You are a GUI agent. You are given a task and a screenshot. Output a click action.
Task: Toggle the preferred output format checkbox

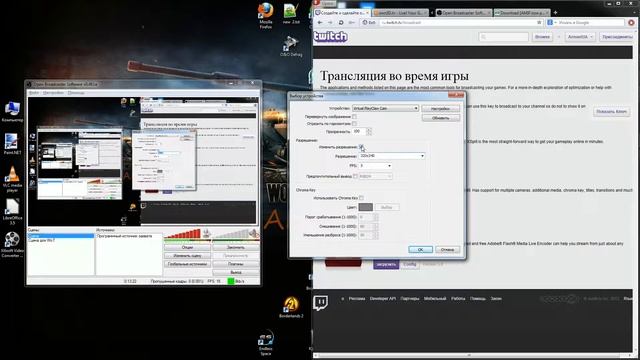(355, 176)
